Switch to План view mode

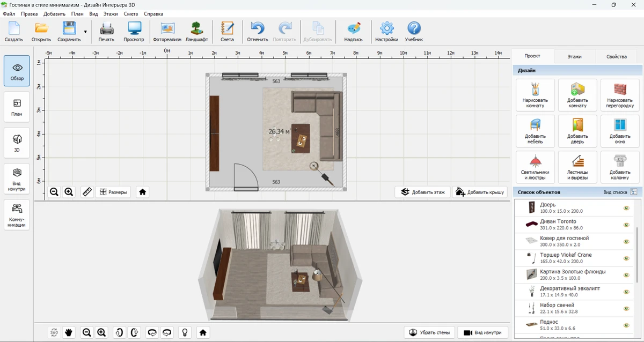(17, 107)
